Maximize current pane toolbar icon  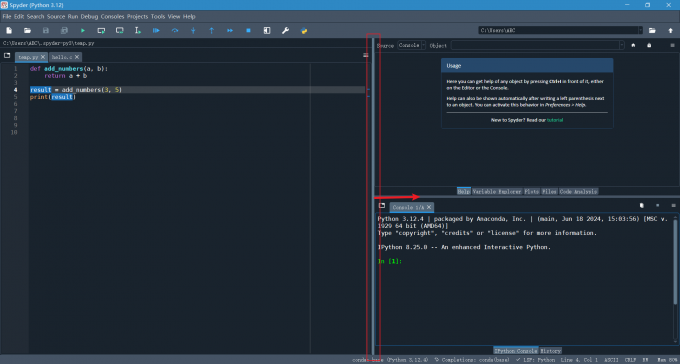pos(267,30)
